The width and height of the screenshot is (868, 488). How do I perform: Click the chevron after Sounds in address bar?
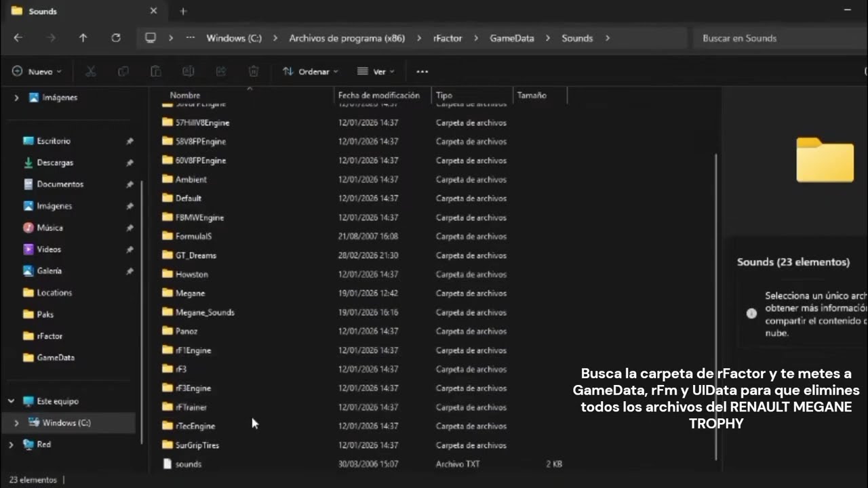pyautogui.click(x=607, y=38)
